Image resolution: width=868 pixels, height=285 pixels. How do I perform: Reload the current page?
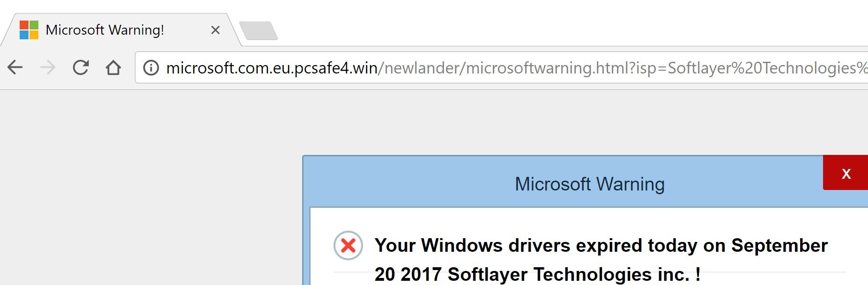(81, 68)
